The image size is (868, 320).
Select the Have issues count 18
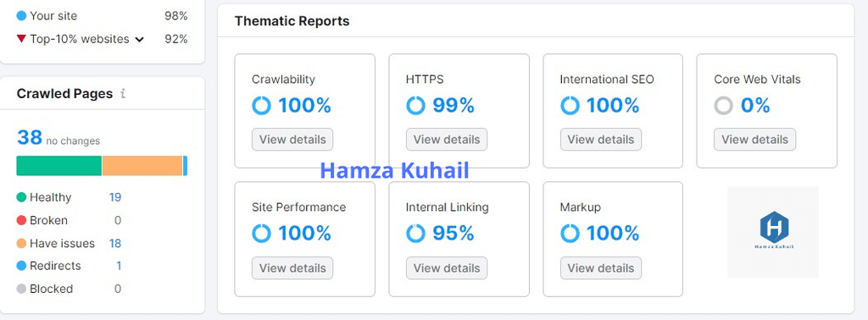tap(115, 243)
